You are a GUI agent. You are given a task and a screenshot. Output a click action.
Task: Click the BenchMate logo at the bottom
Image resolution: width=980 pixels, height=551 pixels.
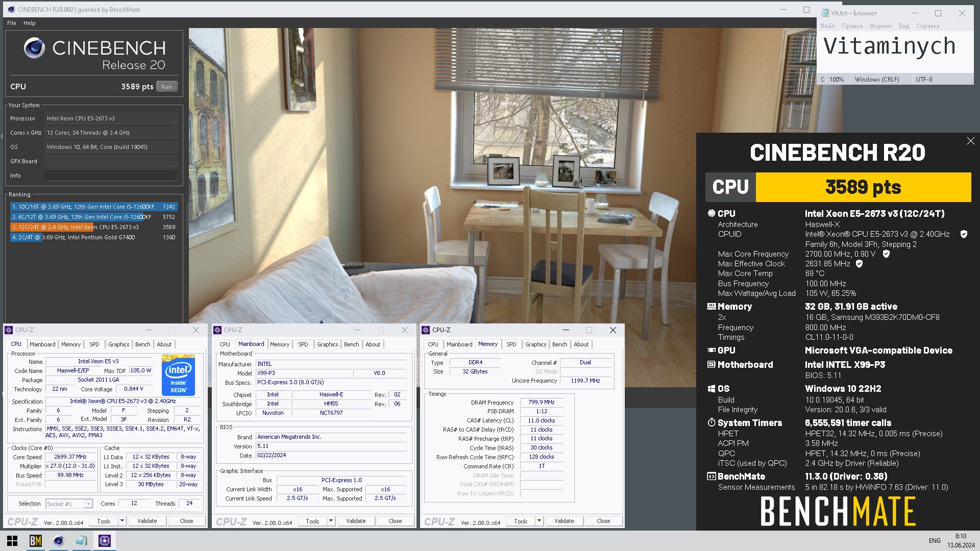tap(838, 512)
